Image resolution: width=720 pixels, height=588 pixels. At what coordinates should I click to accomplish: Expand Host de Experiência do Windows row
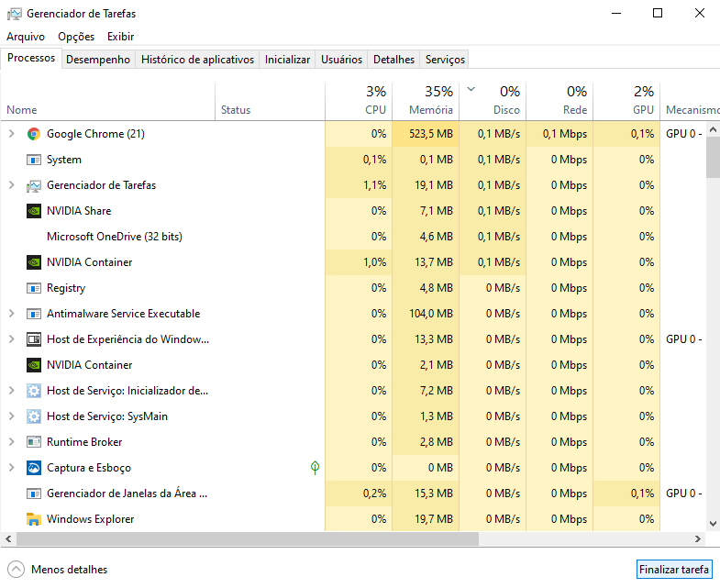[12, 339]
